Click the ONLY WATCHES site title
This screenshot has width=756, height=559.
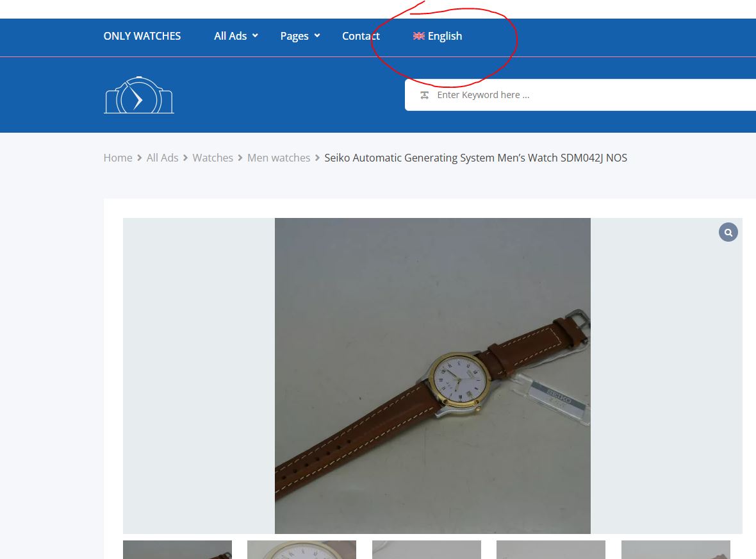(142, 36)
